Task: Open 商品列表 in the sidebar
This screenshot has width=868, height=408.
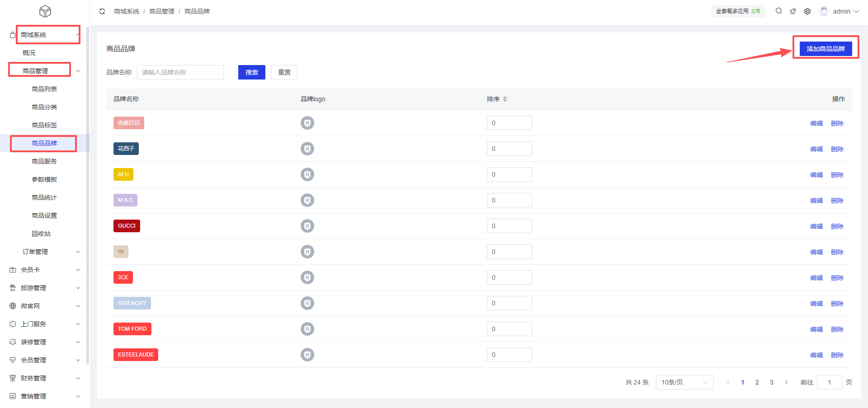Action: [44, 89]
